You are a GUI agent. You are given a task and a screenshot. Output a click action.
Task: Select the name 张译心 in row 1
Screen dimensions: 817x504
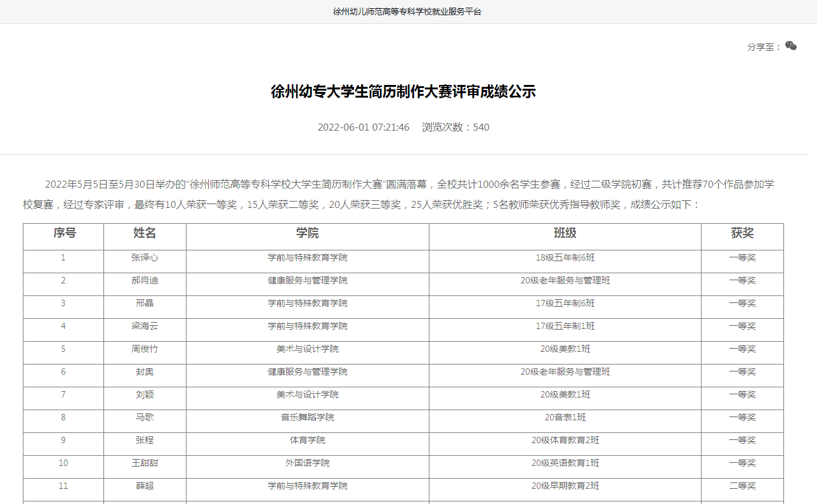point(145,258)
